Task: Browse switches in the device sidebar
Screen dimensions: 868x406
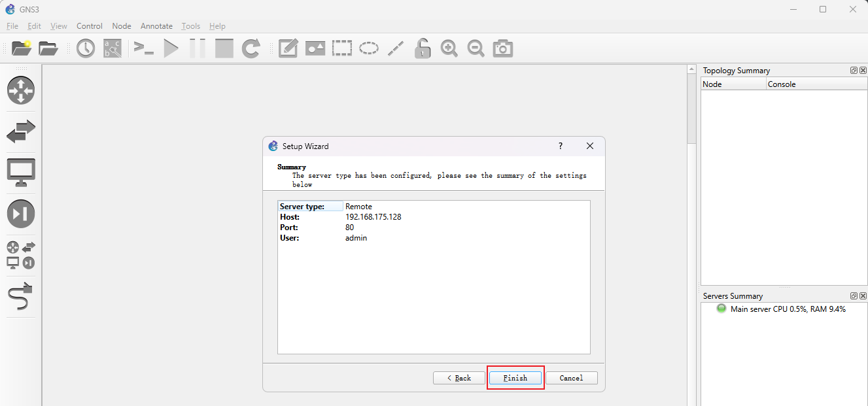Action: pos(21,132)
